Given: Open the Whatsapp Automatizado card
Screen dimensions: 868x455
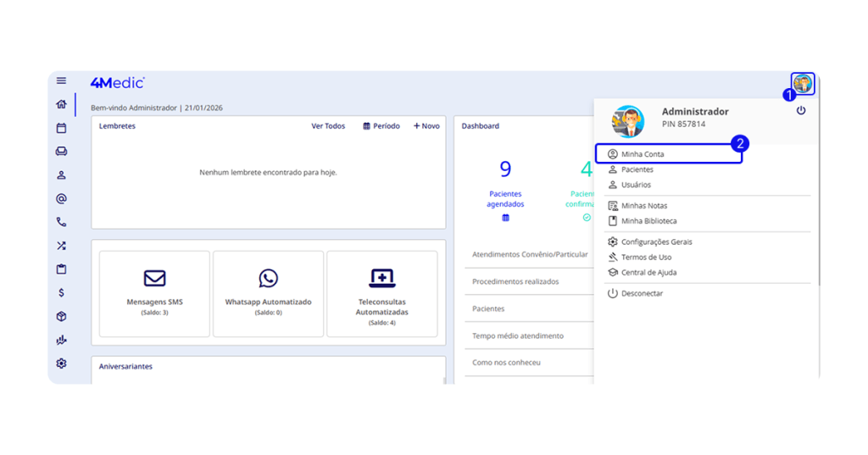Looking at the screenshot, I should pos(268,293).
